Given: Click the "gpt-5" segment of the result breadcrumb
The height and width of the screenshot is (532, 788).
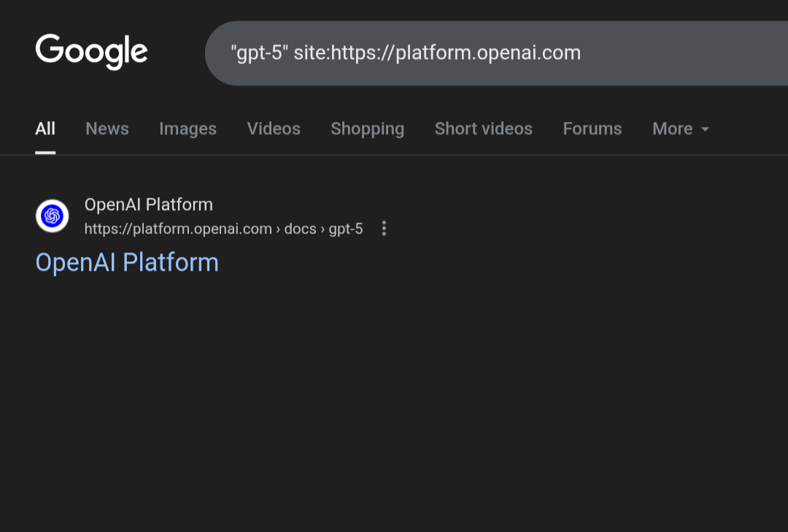Looking at the screenshot, I should click(346, 229).
